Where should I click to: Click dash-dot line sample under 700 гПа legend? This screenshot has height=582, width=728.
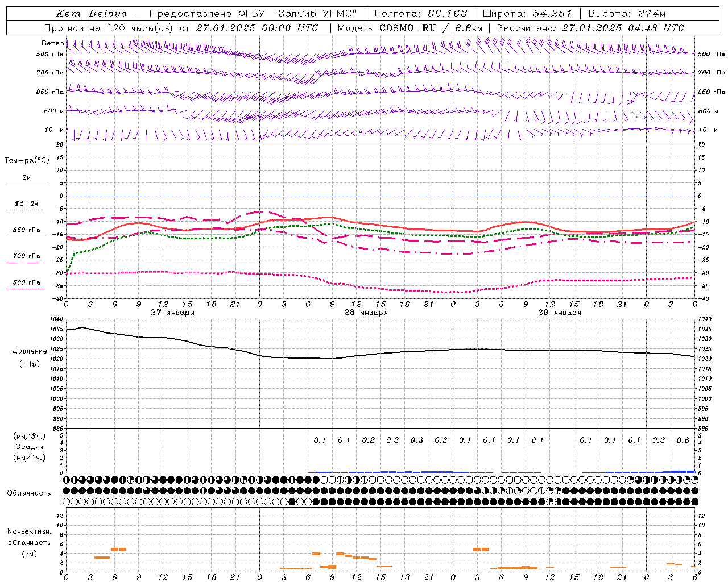pos(26,263)
